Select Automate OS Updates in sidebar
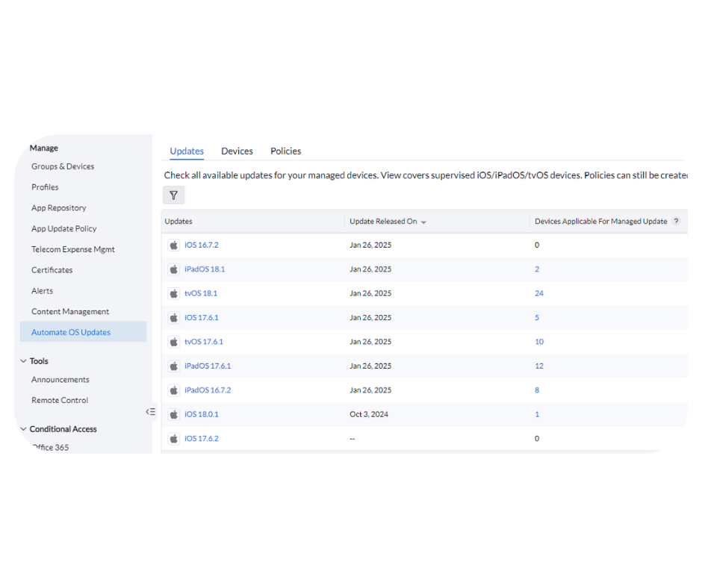The image size is (702, 588). point(84,332)
